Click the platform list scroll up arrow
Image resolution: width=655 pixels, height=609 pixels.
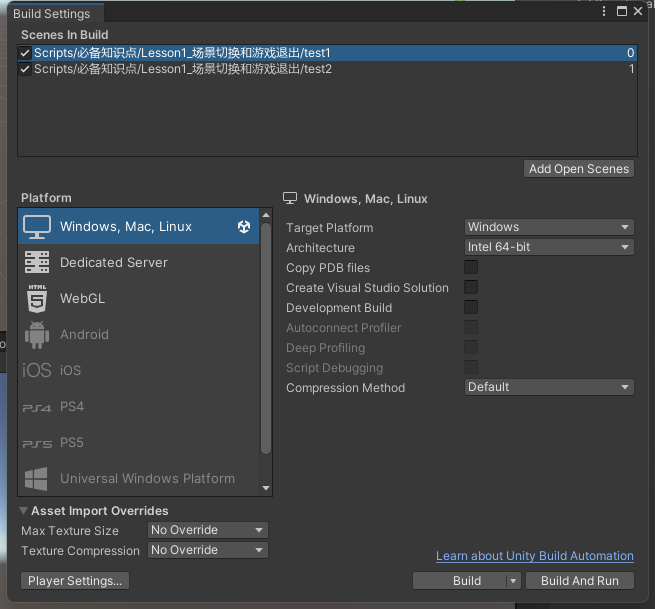pyautogui.click(x=266, y=215)
